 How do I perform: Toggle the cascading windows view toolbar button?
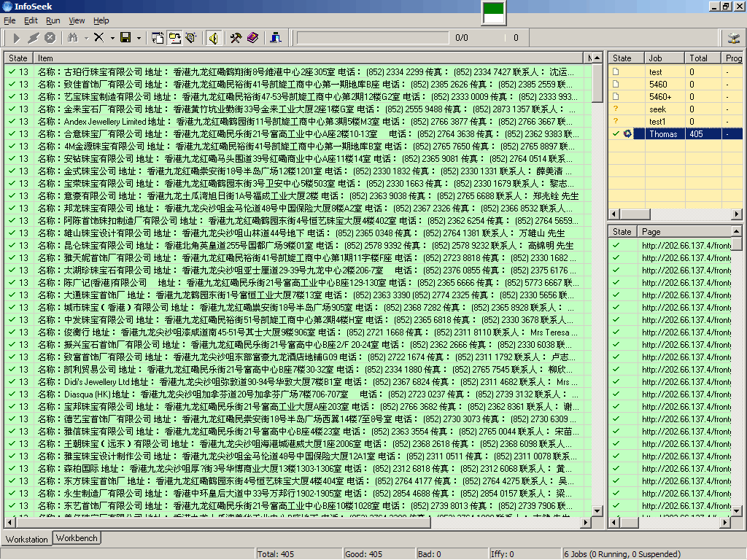point(158,38)
